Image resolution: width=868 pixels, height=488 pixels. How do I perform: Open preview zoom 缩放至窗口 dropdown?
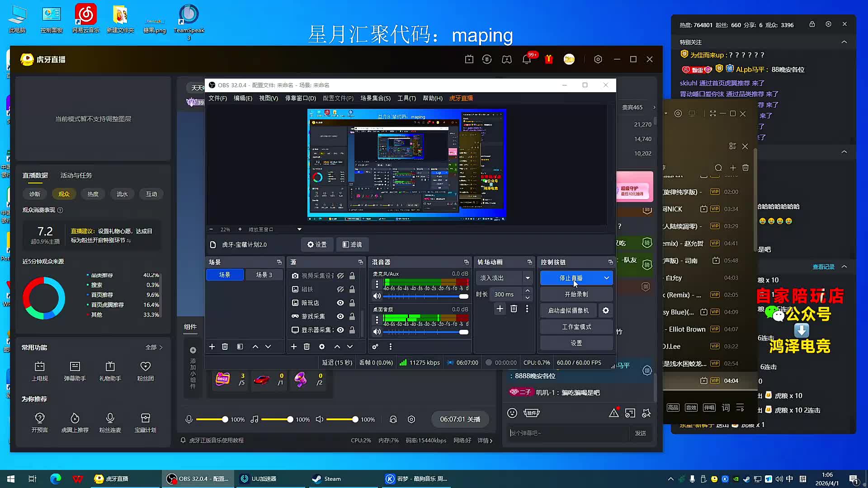(299, 230)
